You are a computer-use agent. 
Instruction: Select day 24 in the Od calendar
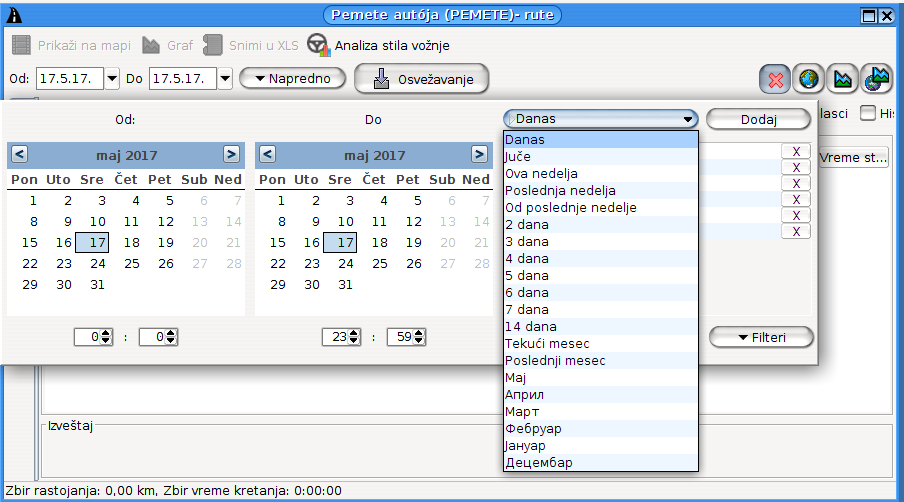[97, 264]
